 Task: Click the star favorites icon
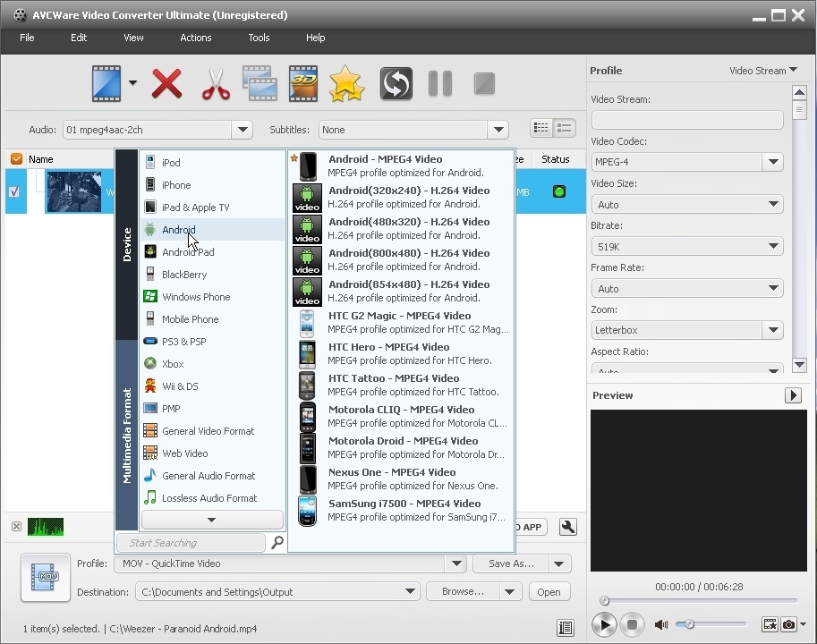347,83
